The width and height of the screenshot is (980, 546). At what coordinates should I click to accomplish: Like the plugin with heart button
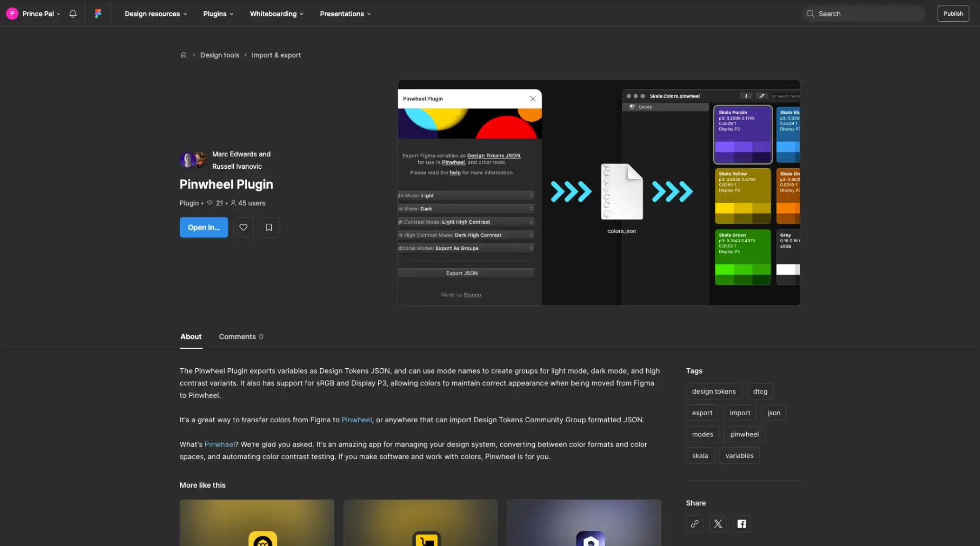243,227
